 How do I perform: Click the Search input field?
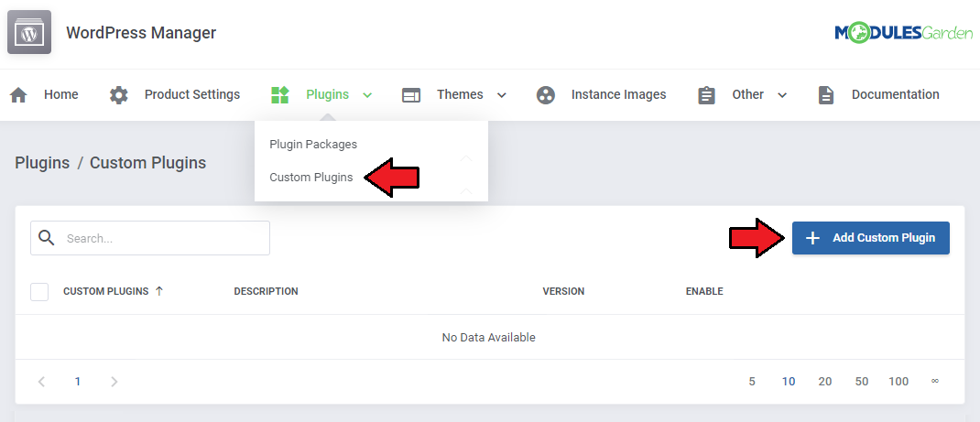pos(150,238)
